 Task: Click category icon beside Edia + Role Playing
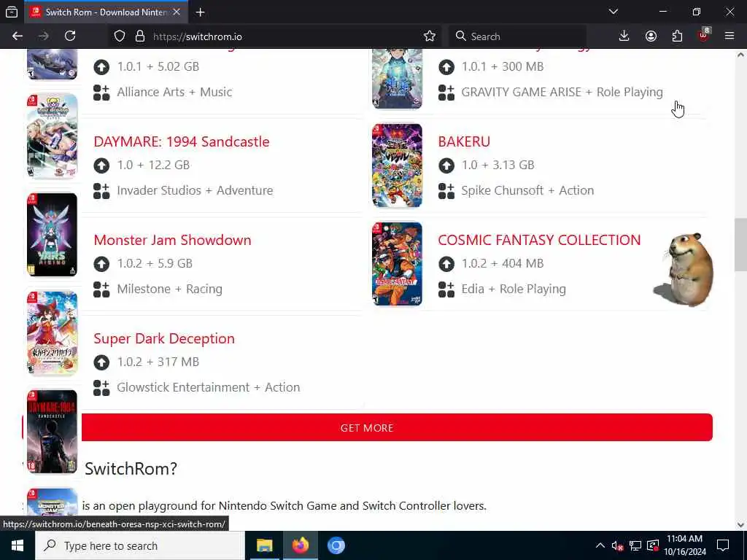click(446, 289)
